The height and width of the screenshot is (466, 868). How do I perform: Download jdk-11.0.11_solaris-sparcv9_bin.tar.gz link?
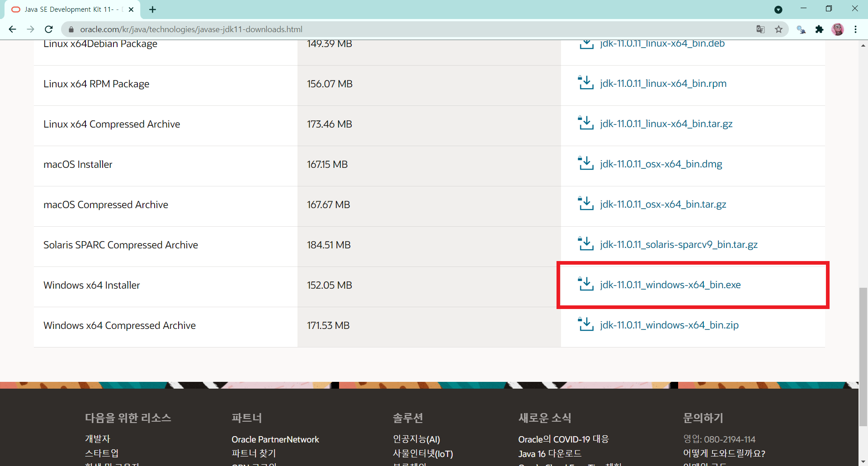click(x=679, y=245)
